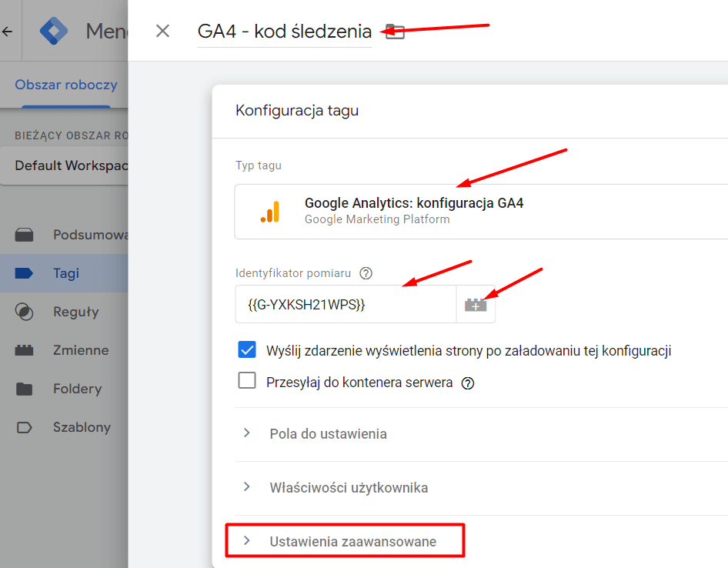Check Przesyłaj do kontenera serwera checkbox
The height and width of the screenshot is (568, 728).
(247, 380)
